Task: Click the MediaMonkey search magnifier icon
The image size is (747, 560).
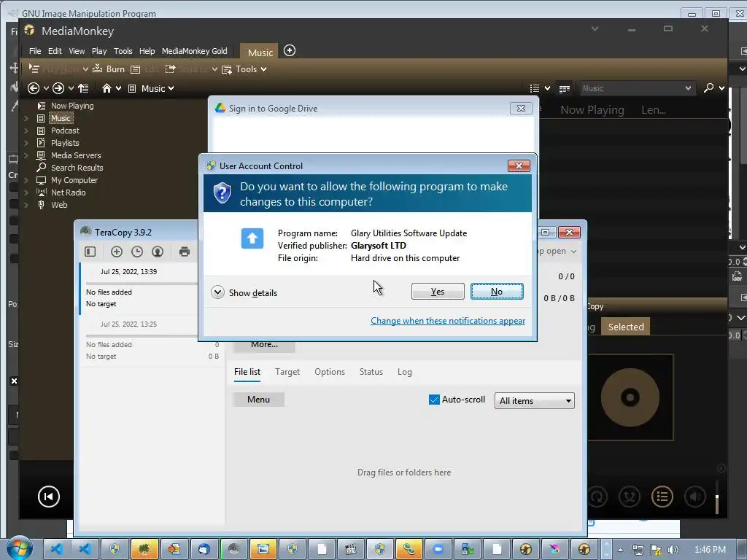Action: tap(709, 88)
